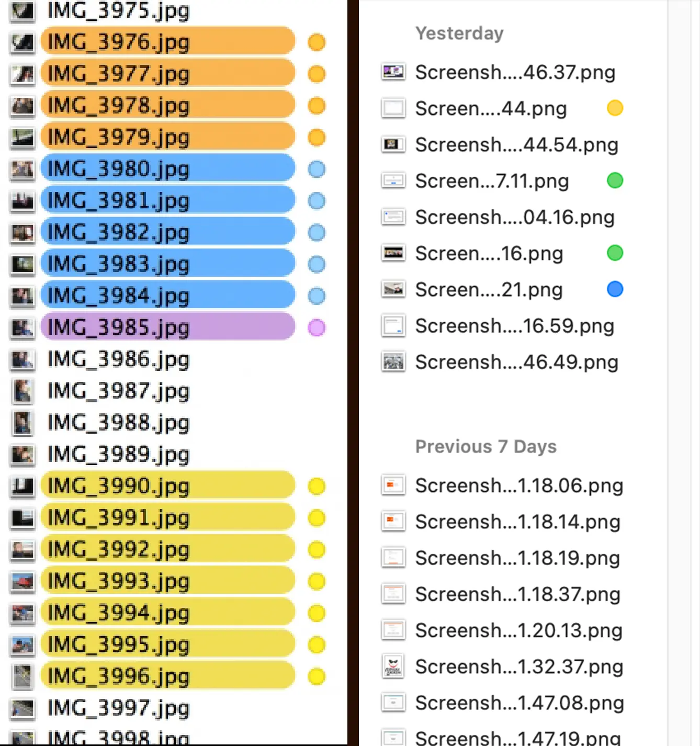Click the blue tag dot for Screen....21.png
The height and width of the screenshot is (746, 700).
coord(615,289)
